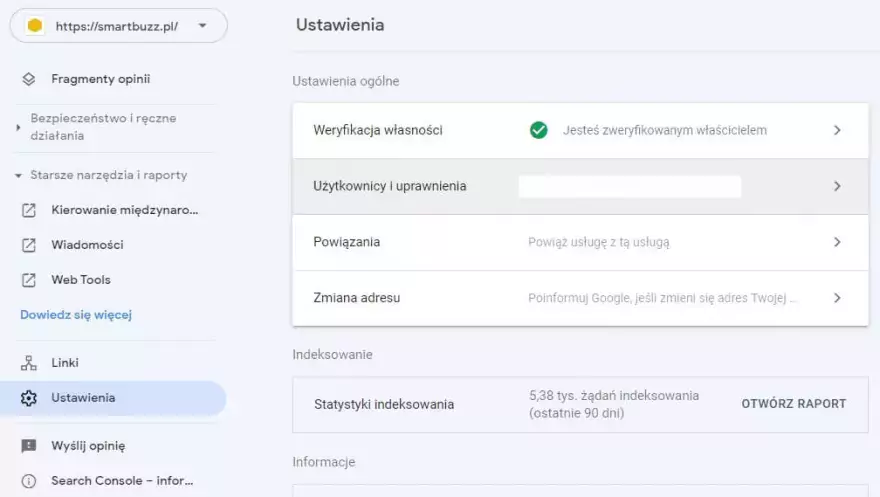Open Fragmenty opinii report
The image size is (880, 497).
(x=100, y=79)
